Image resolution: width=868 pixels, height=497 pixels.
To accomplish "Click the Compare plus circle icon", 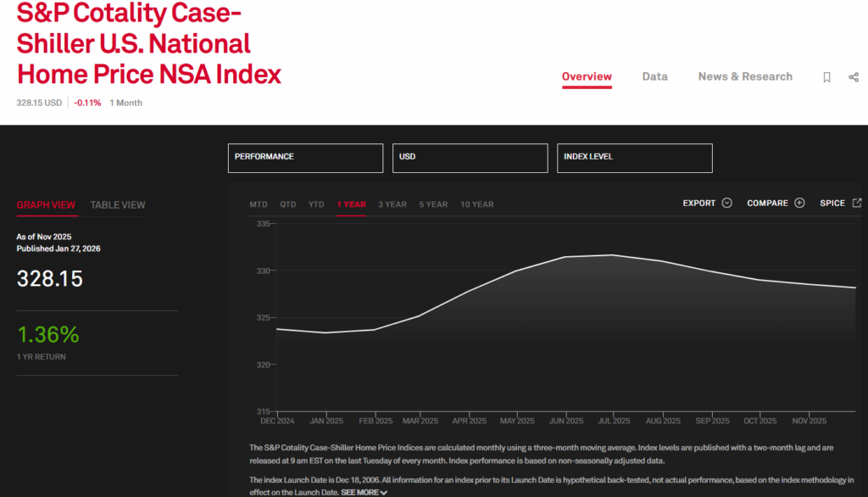I will point(798,204).
